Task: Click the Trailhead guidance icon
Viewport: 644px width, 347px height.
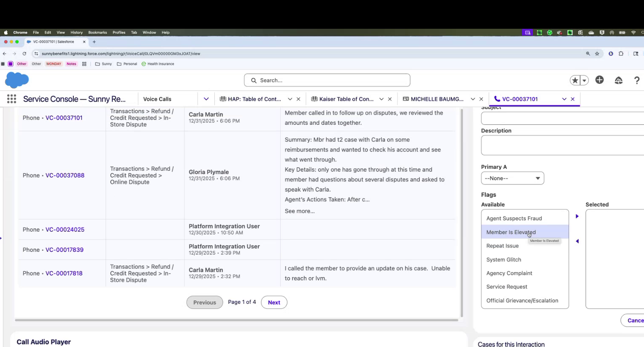Action: [619, 80]
